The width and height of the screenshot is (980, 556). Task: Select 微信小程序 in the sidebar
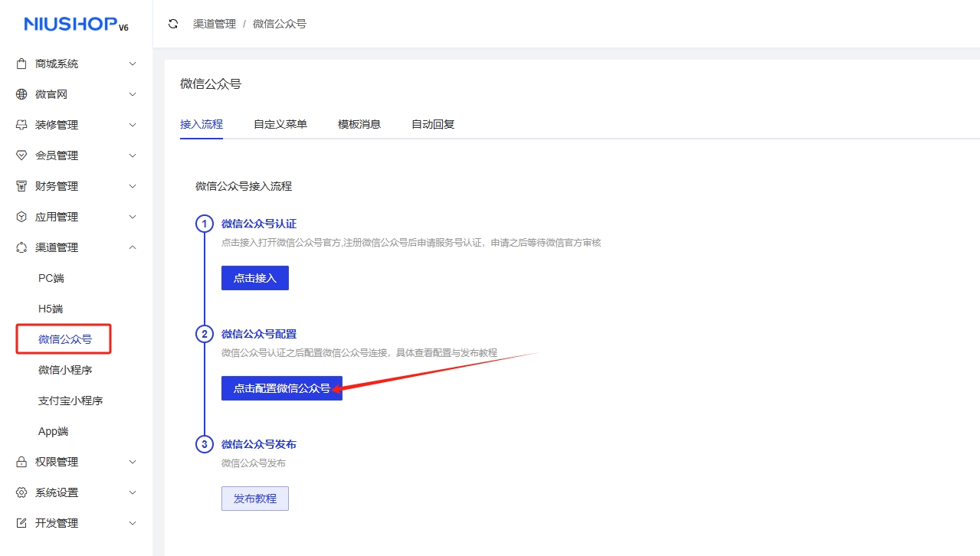65,370
